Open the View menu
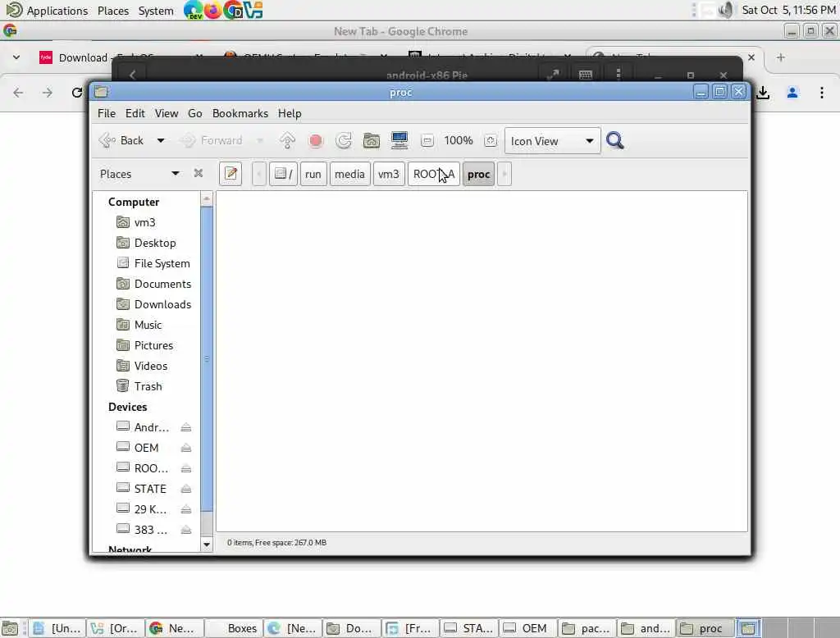 [x=167, y=113]
